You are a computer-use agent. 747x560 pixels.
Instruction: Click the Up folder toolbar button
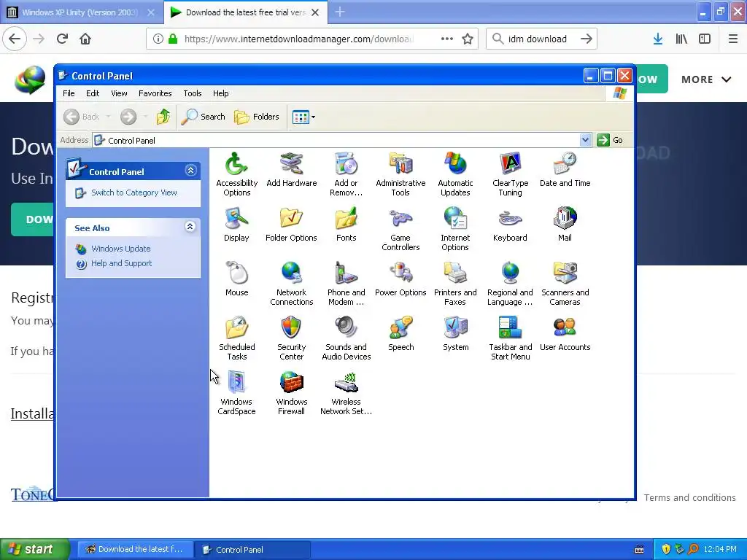(163, 117)
